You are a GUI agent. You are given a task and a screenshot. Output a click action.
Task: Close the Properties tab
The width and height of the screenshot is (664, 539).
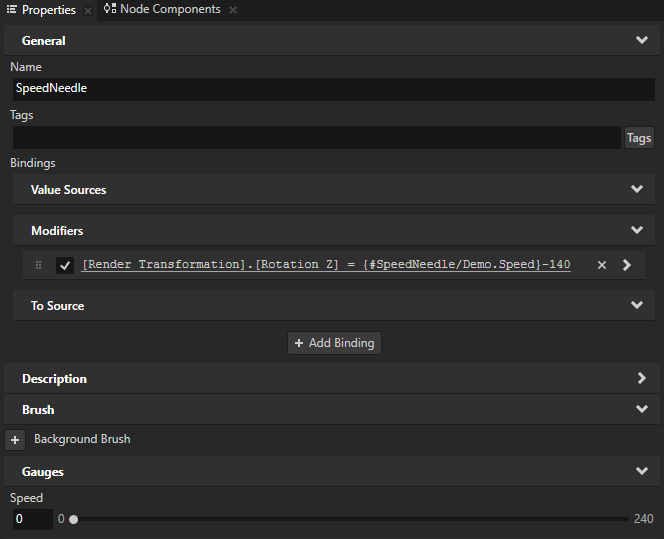coord(88,11)
